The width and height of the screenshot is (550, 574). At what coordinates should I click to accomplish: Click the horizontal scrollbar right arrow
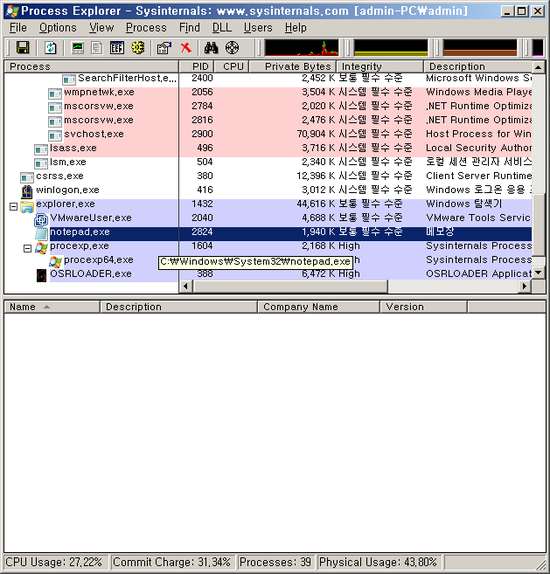(525, 286)
